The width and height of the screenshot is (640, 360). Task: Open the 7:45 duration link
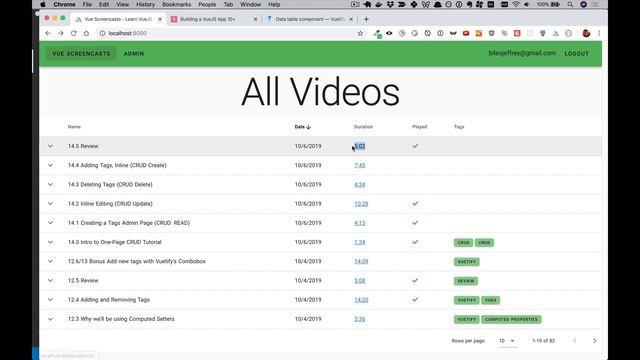pos(360,165)
